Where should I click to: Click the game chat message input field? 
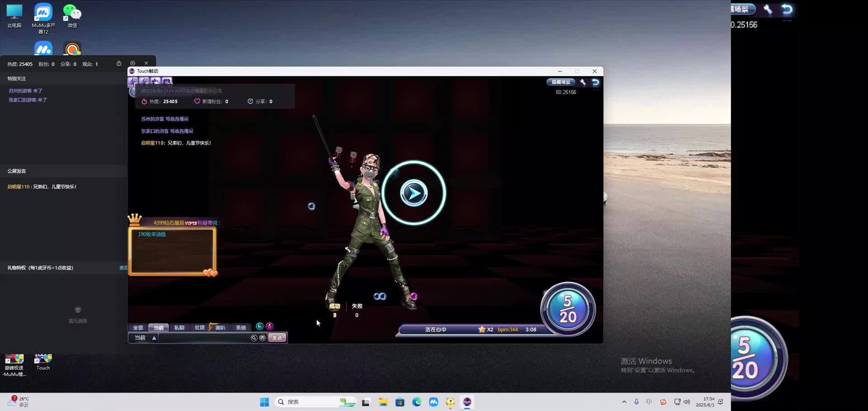coord(203,338)
